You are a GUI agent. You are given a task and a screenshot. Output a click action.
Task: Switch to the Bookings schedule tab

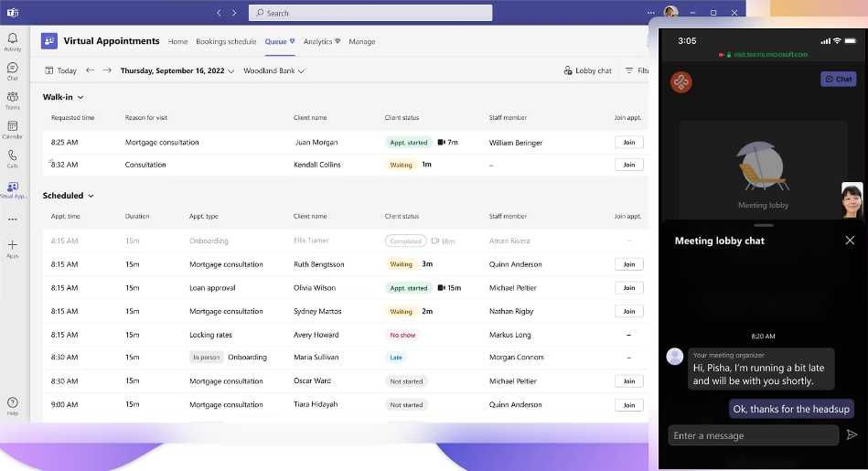click(x=226, y=41)
